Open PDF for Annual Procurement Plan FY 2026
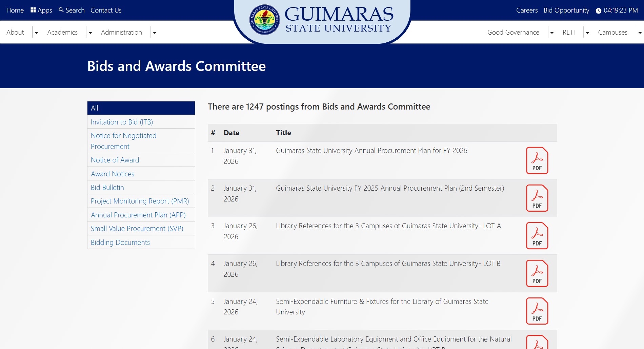The width and height of the screenshot is (644, 349). [537, 160]
